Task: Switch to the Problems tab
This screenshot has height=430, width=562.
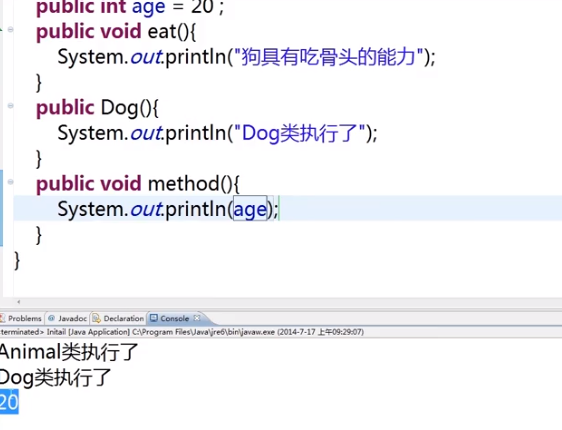Action: 21,318
